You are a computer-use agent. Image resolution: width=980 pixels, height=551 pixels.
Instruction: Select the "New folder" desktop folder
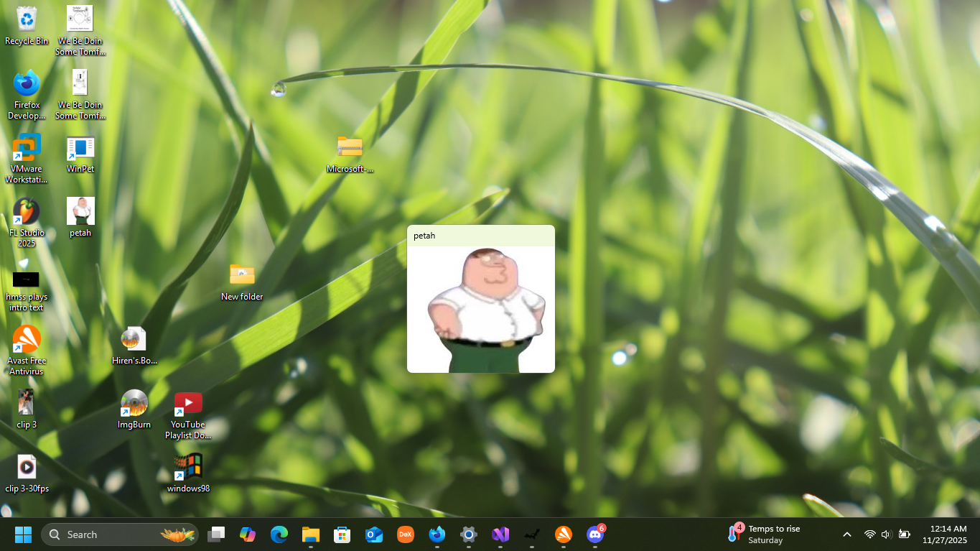click(x=242, y=281)
